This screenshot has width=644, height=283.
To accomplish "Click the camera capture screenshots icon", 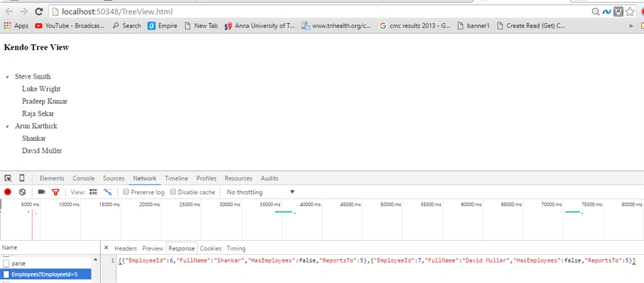I will (x=41, y=192).
